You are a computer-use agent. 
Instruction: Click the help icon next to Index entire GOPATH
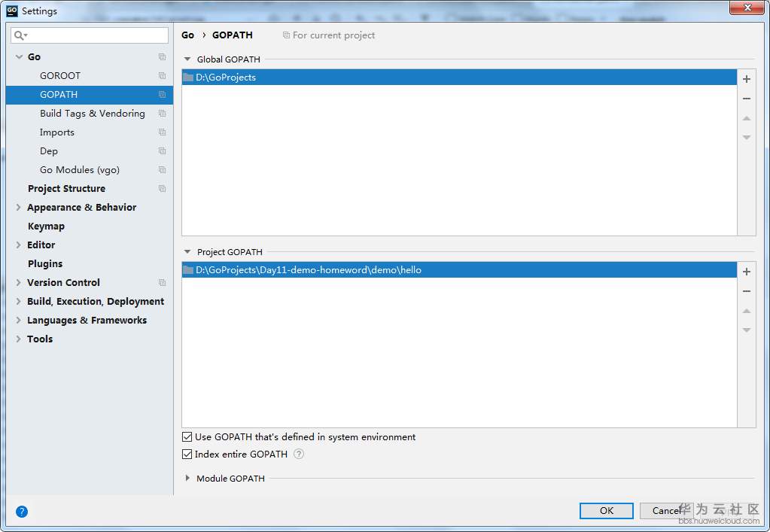coord(299,454)
